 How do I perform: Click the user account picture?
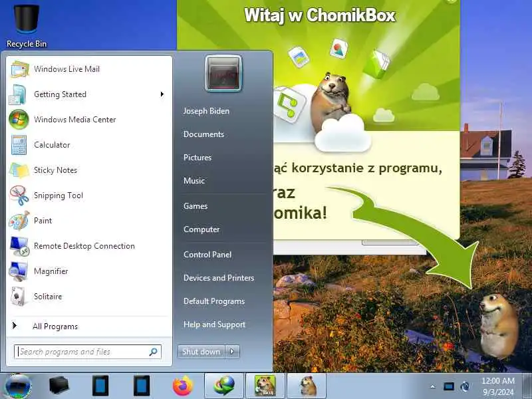tap(223, 74)
